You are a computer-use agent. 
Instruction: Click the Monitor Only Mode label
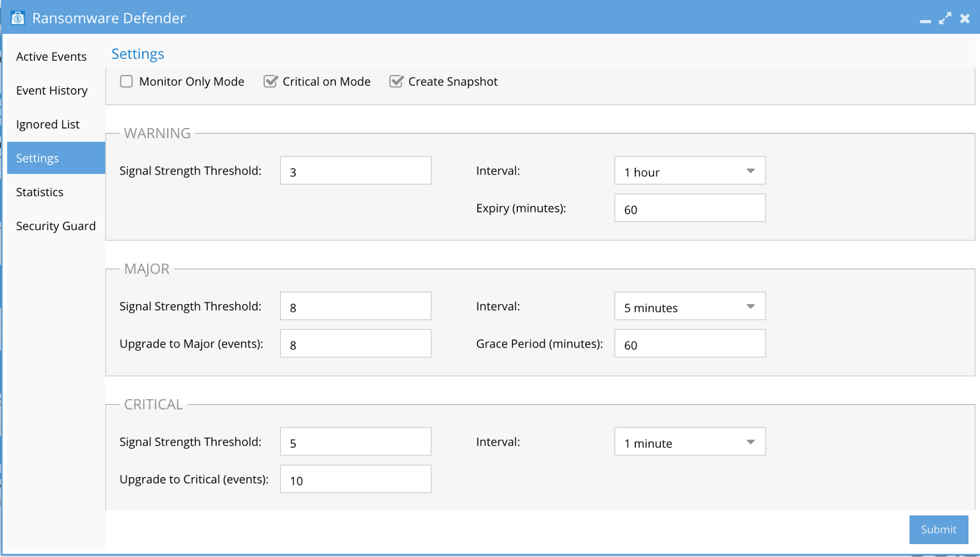(192, 82)
